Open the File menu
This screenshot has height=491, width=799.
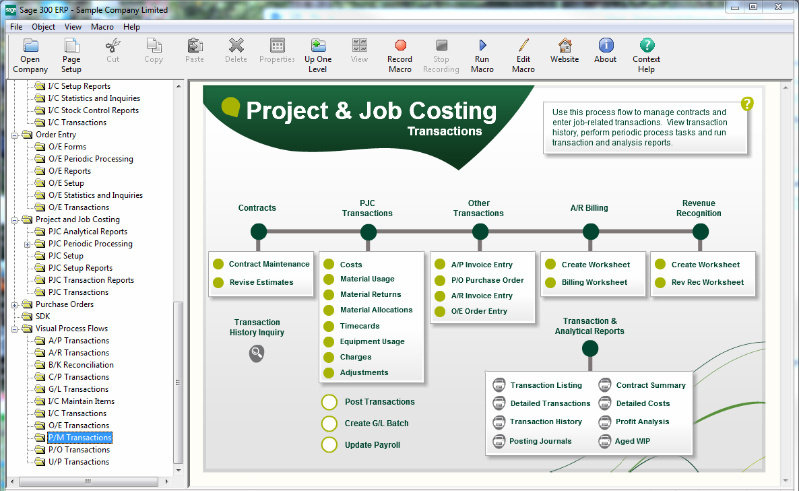[16, 27]
